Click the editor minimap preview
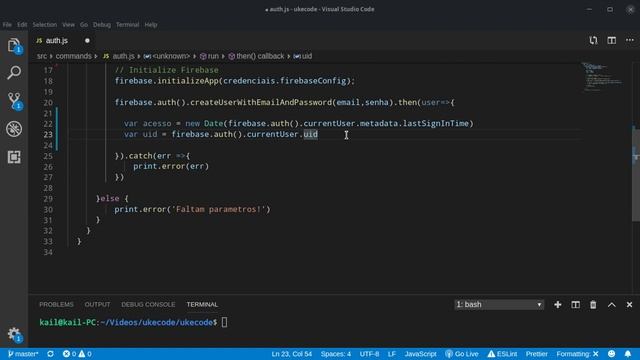Image resolution: width=640 pixels, height=360 pixels. [x=603, y=76]
